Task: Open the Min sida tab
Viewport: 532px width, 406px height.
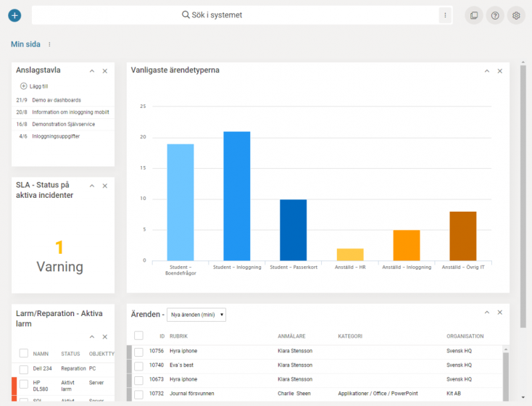Action: pyautogui.click(x=25, y=44)
